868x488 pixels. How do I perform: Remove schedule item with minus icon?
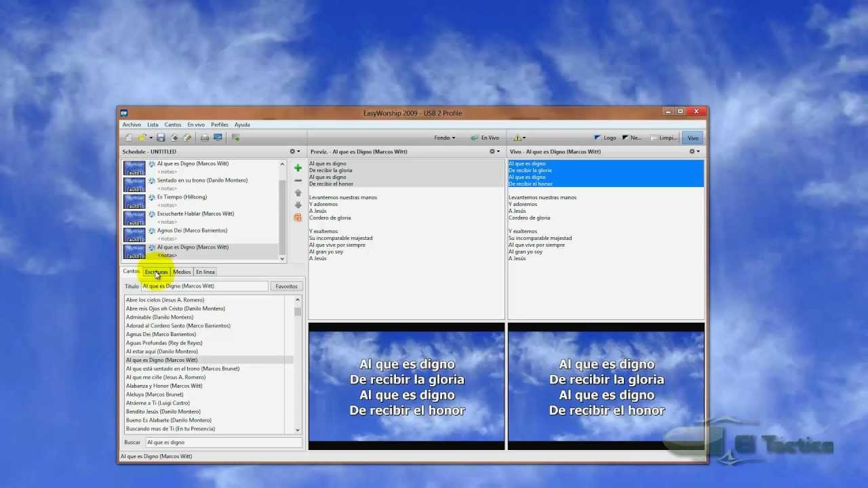(x=298, y=181)
